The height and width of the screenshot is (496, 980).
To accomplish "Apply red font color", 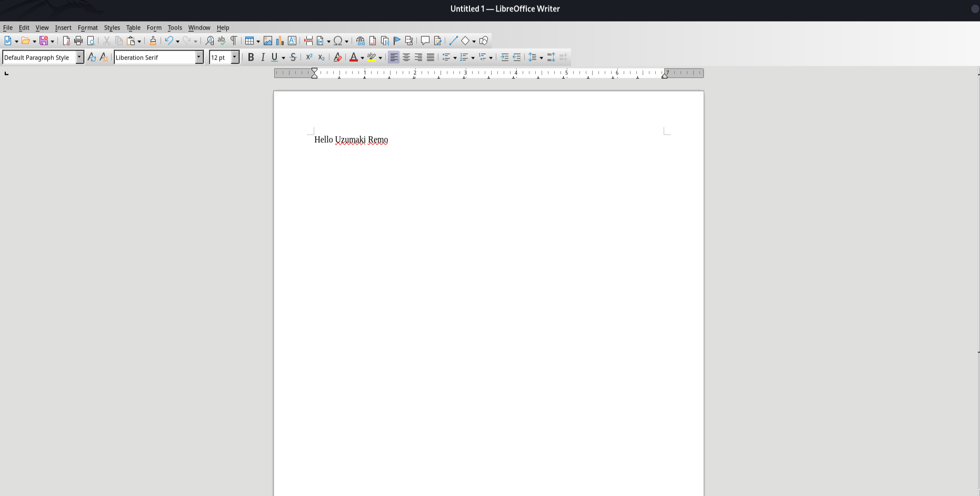I will pyautogui.click(x=354, y=57).
